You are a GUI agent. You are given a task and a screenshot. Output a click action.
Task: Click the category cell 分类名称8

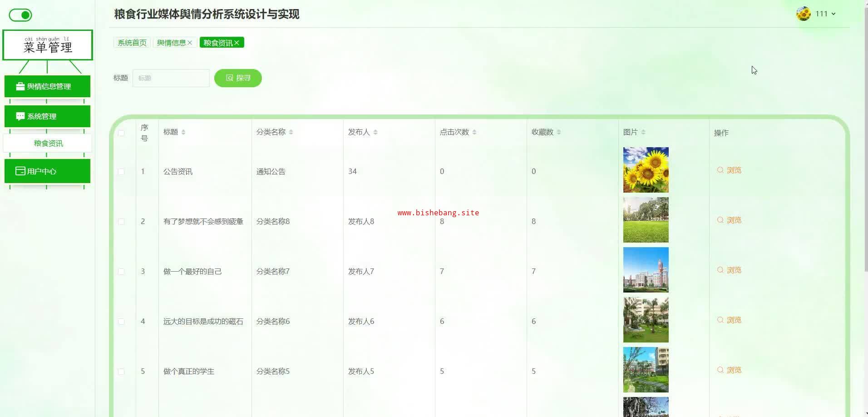tap(273, 222)
